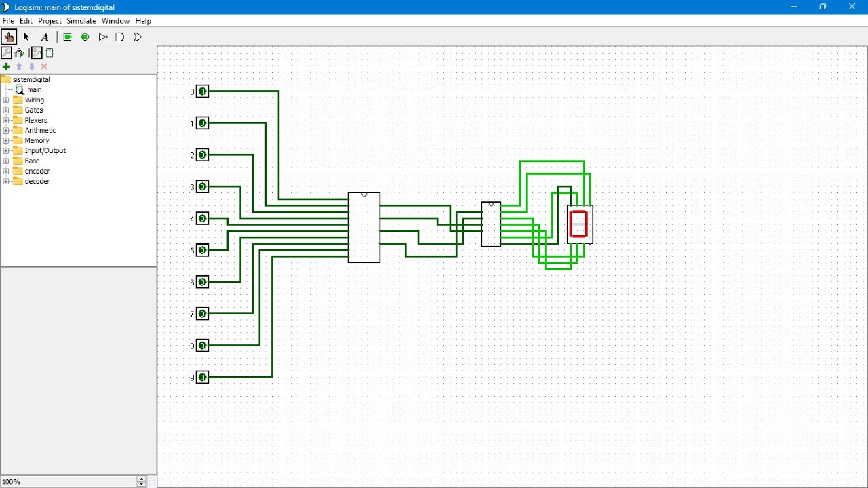Select the NOT gate tool
868x488 pixels.
tap(103, 37)
